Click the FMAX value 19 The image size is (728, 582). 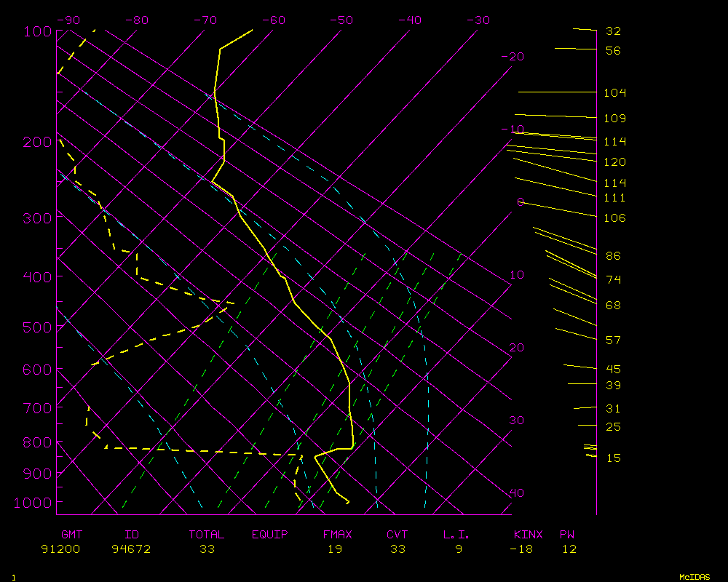334,549
